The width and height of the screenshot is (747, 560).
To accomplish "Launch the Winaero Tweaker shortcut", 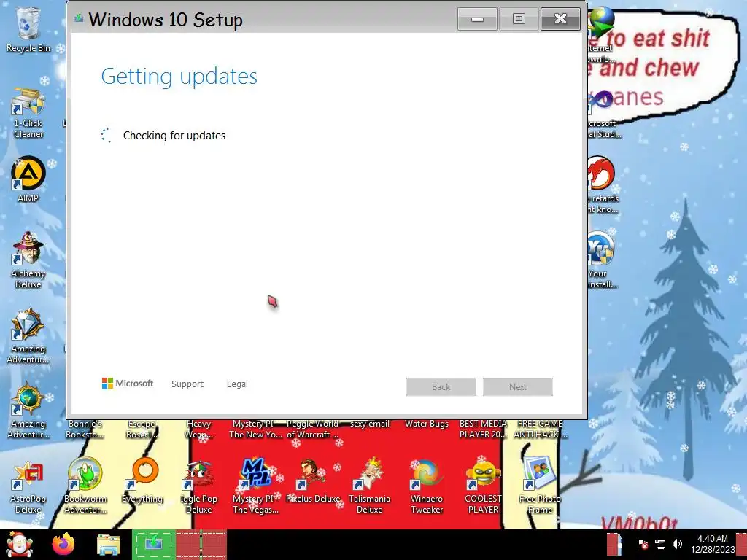I will click(426, 486).
